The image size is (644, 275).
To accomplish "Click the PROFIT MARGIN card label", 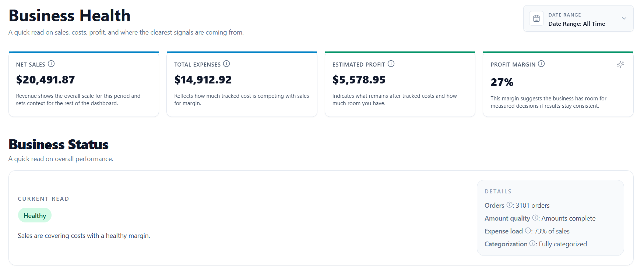I will click(513, 65).
